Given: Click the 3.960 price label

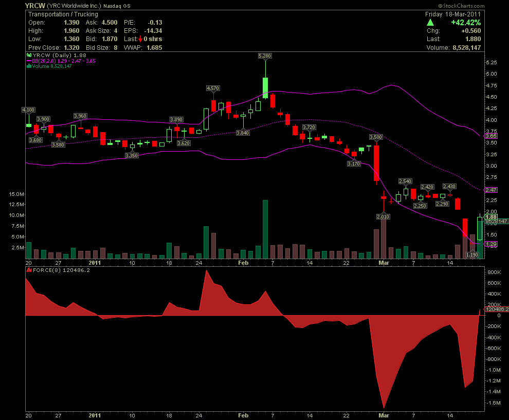Looking at the screenshot, I should pyautogui.click(x=80, y=116).
